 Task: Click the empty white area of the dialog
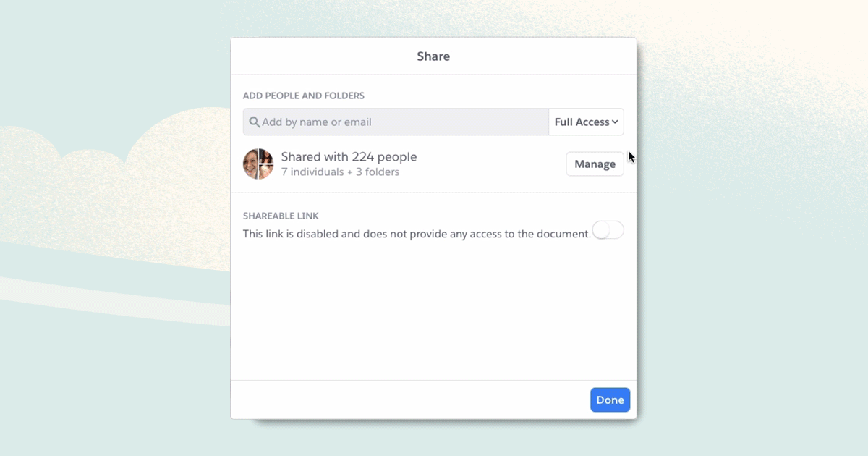click(433, 311)
